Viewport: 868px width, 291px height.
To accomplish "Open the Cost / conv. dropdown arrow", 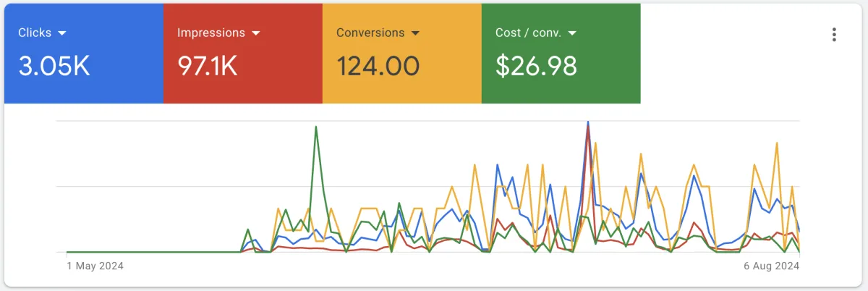I will click(571, 33).
